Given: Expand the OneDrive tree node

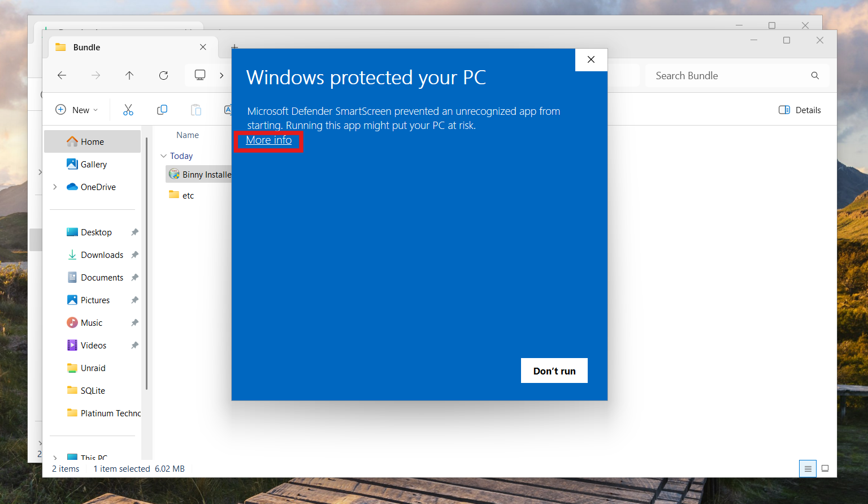Looking at the screenshot, I should tap(55, 187).
